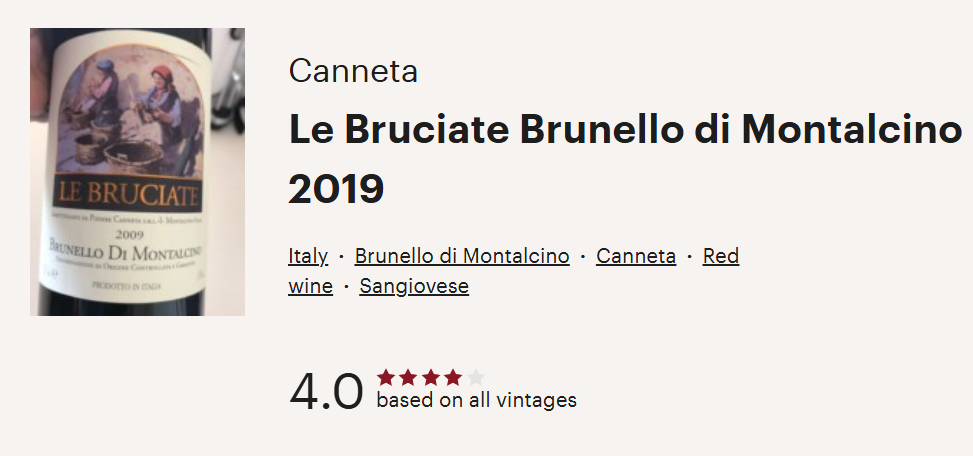Image resolution: width=973 pixels, height=456 pixels.
Task: Click the 2019 vintage year in heading
Action: point(336,190)
